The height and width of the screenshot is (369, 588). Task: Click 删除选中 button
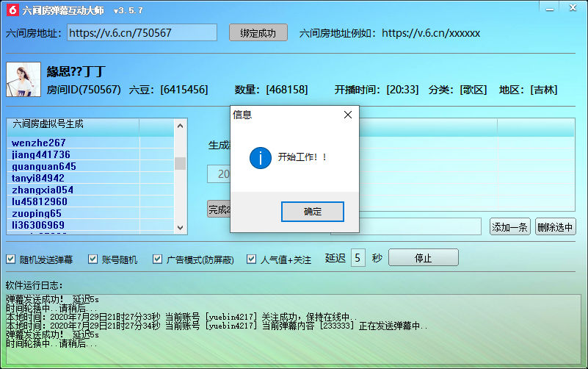(x=556, y=226)
